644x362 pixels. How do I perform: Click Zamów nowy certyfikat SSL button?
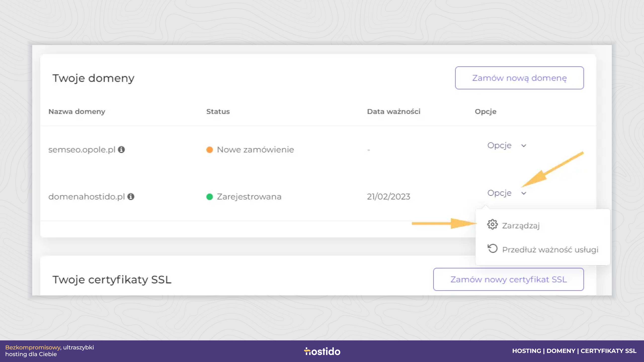508,279
